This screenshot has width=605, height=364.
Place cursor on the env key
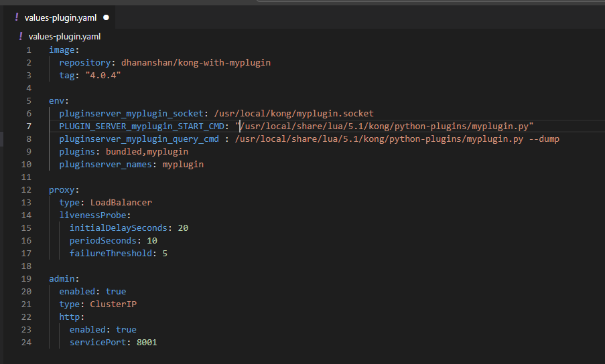[x=56, y=100]
